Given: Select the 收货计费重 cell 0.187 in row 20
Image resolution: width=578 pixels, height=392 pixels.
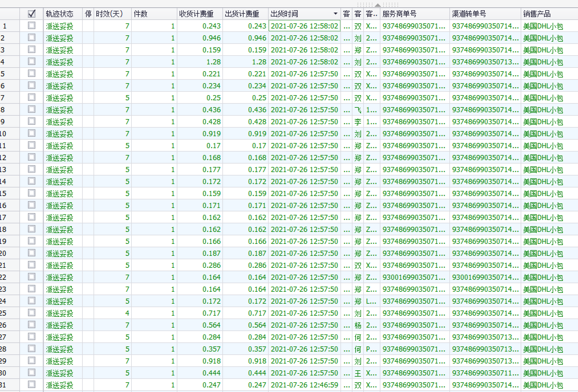Looking at the screenshot, I should coord(200,253).
